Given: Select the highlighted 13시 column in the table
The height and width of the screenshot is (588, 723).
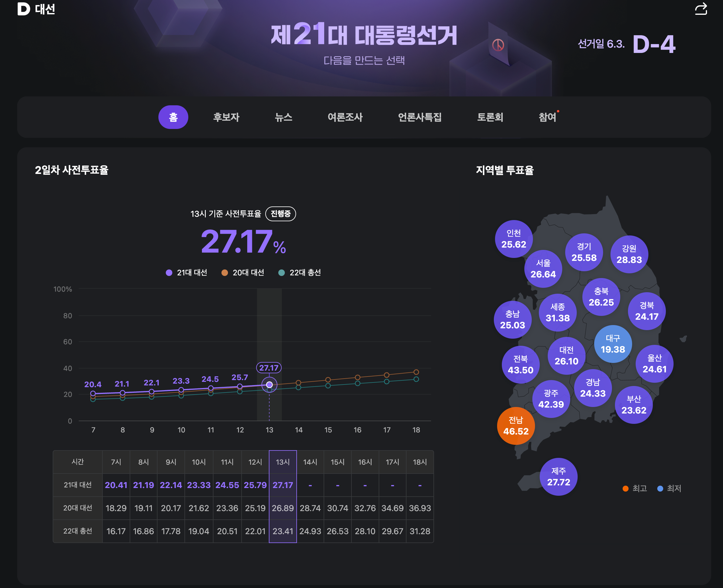Looking at the screenshot, I should pos(283,462).
